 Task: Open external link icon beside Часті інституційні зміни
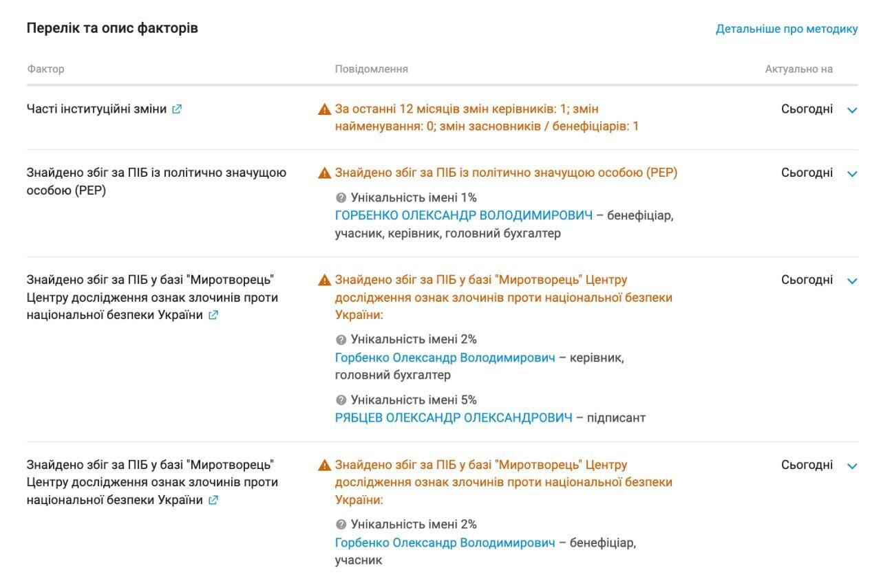coord(177,109)
